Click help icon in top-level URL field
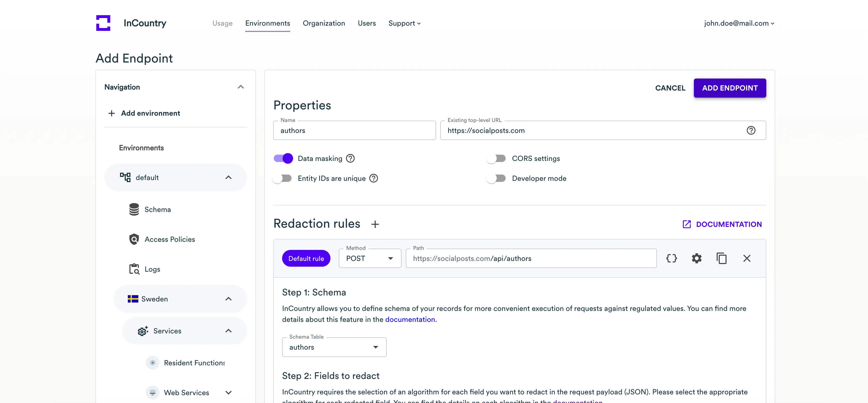868x403 pixels. (x=751, y=131)
